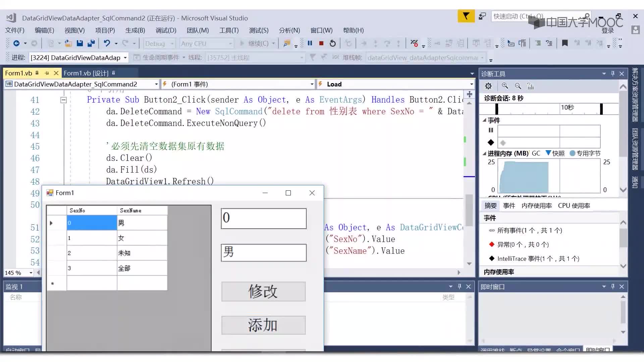Click the Undo arrow icon
The image size is (644, 362).
[107, 43]
